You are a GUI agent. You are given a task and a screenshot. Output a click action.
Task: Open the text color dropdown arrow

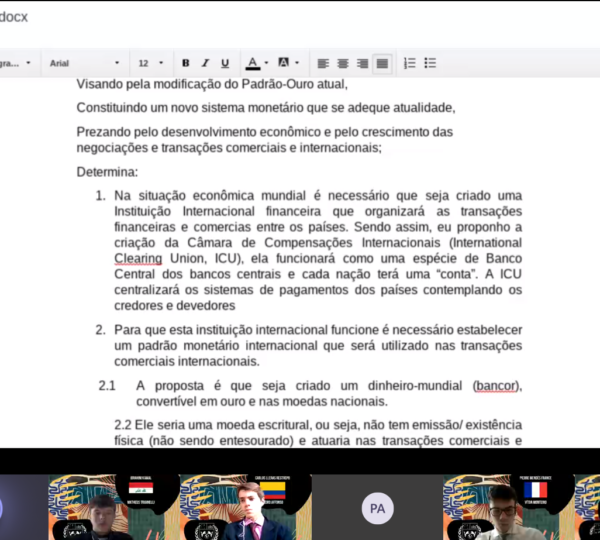tap(265, 63)
